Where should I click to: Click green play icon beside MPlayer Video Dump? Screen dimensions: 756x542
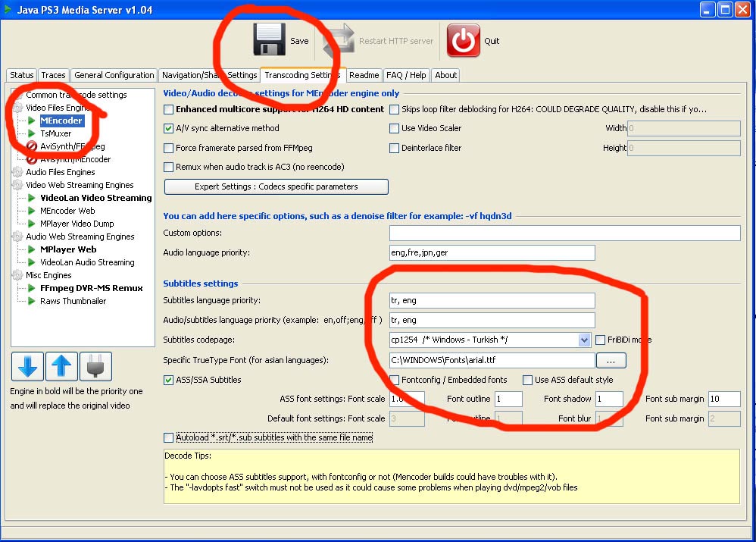click(x=32, y=224)
